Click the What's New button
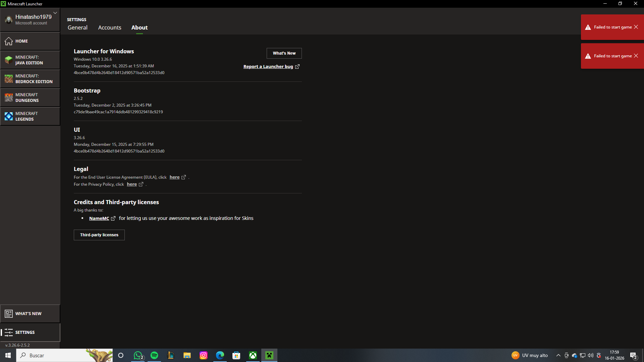Screen dimensions: 644x362 (x=284, y=53)
